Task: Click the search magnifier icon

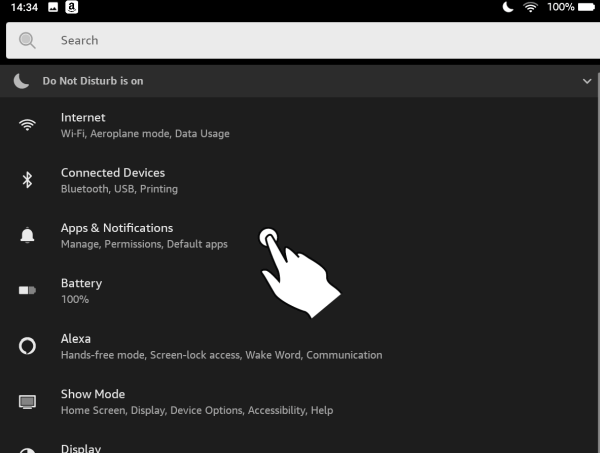Action: point(27,41)
